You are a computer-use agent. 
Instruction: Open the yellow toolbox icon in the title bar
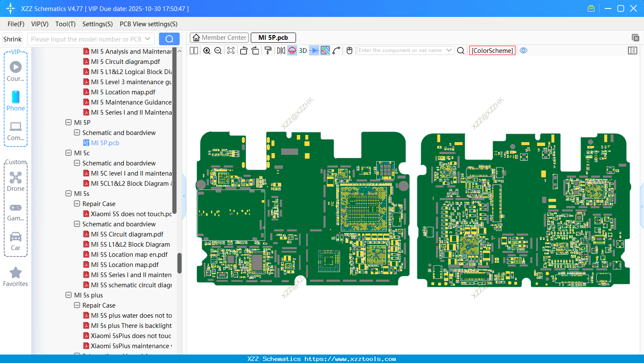pyautogui.click(x=591, y=8)
